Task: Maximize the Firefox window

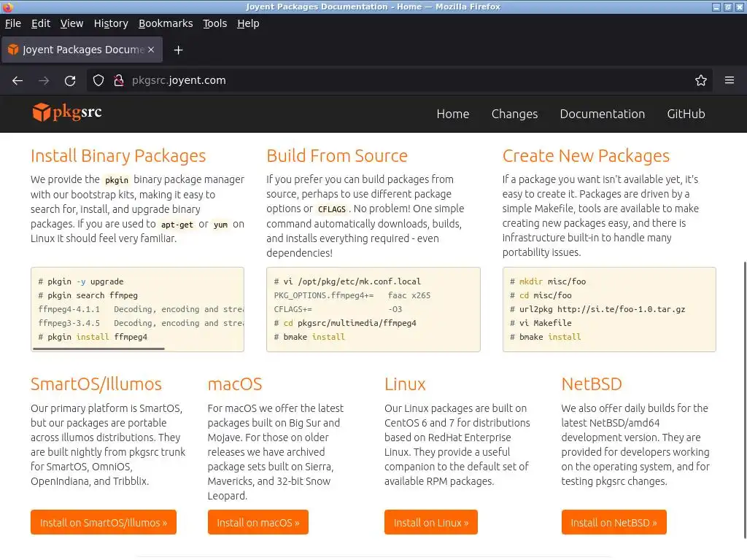Action: coord(727,7)
